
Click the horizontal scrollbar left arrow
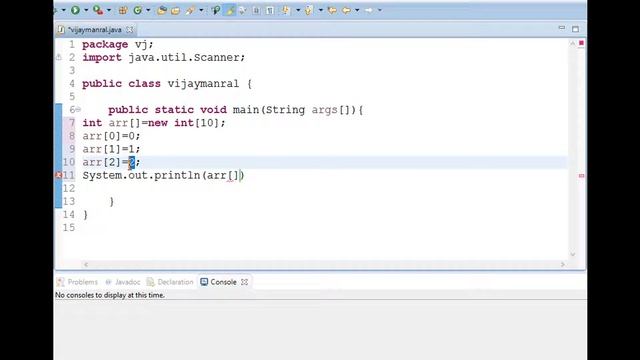click(86, 264)
